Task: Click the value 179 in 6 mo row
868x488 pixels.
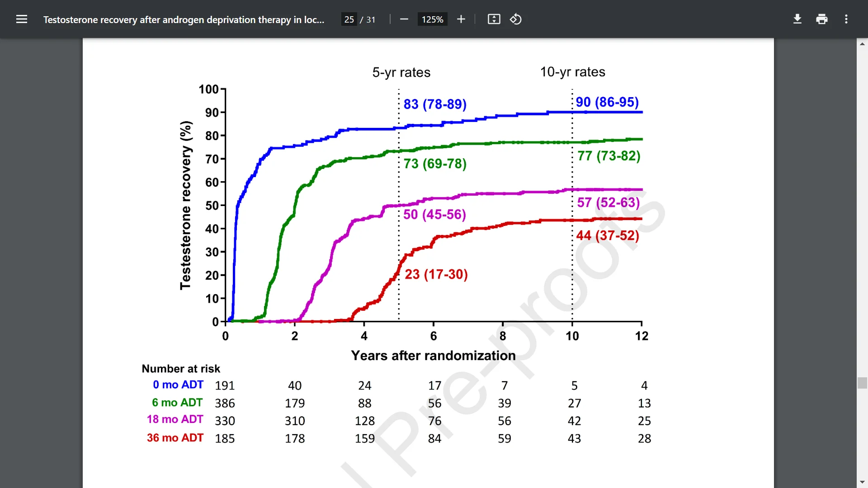Action: (295, 403)
